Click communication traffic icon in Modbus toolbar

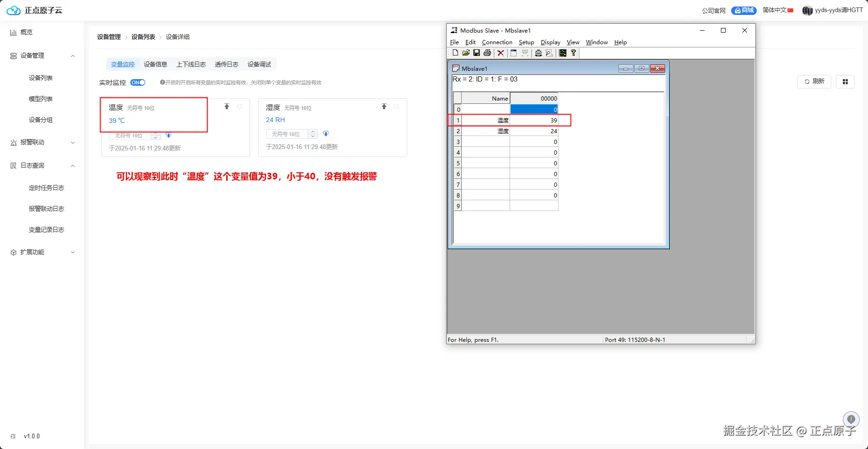point(538,53)
